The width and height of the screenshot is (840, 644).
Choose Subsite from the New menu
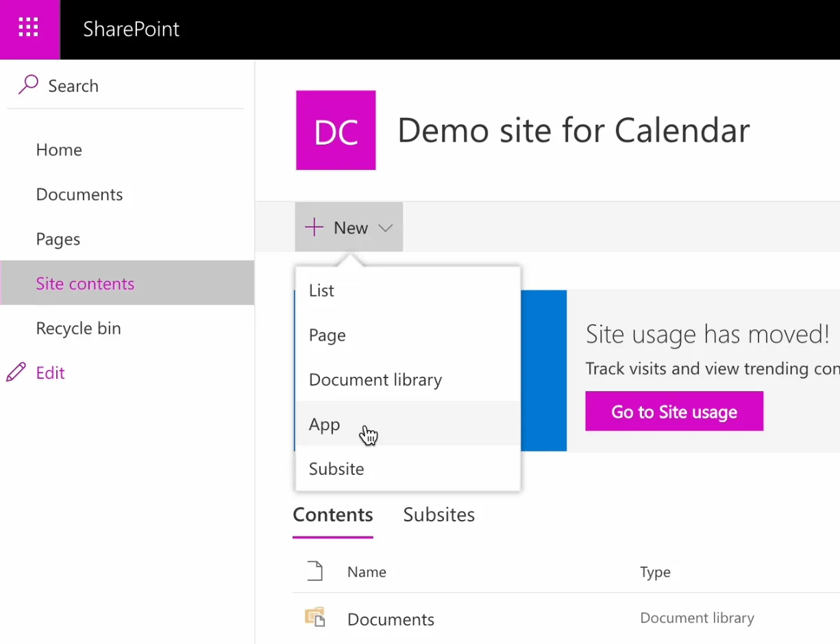[408, 469]
